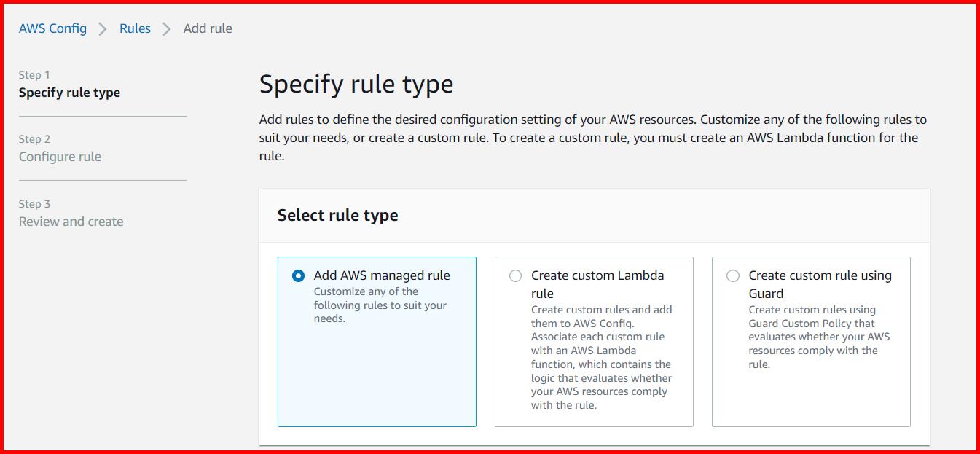Go to Step 2 "Configure rule"
The width and height of the screenshot is (980, 454).
60,157
